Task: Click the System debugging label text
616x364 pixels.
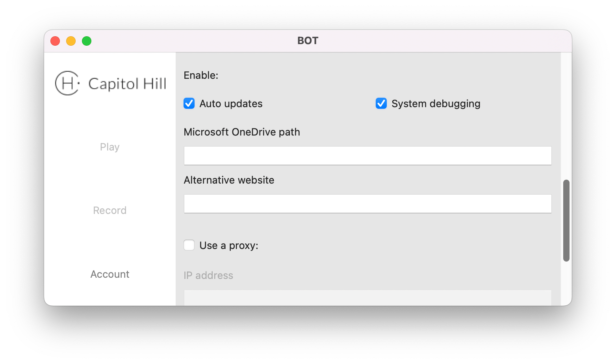Action: click(x=436, y=104)
